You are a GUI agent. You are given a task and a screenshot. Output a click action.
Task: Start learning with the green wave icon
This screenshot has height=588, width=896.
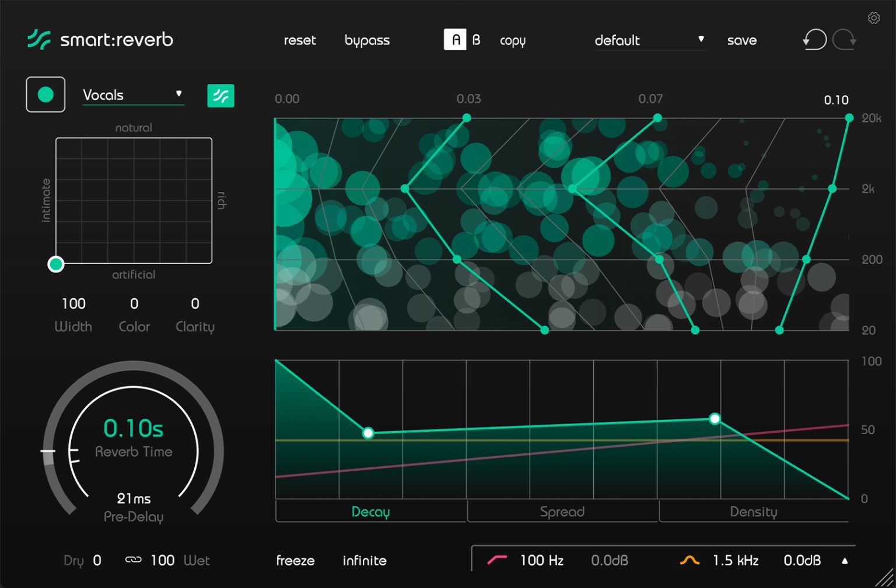[x=219, y=95]
